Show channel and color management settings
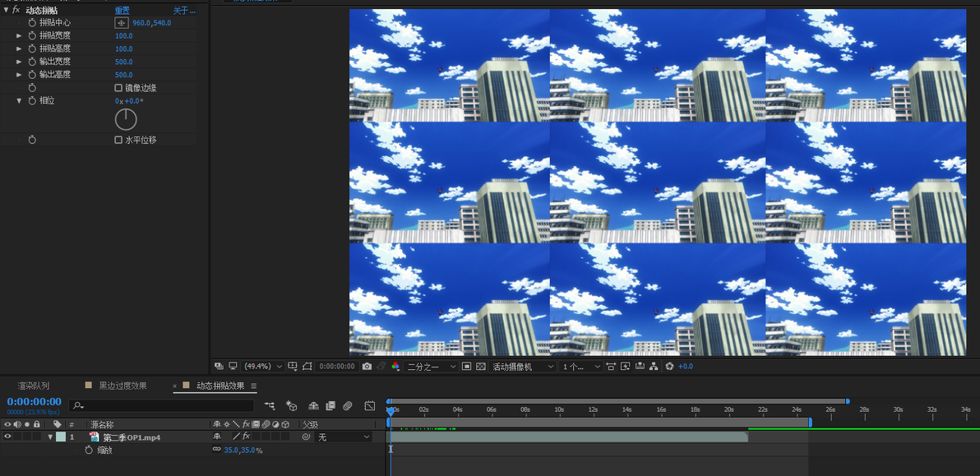 395,366
